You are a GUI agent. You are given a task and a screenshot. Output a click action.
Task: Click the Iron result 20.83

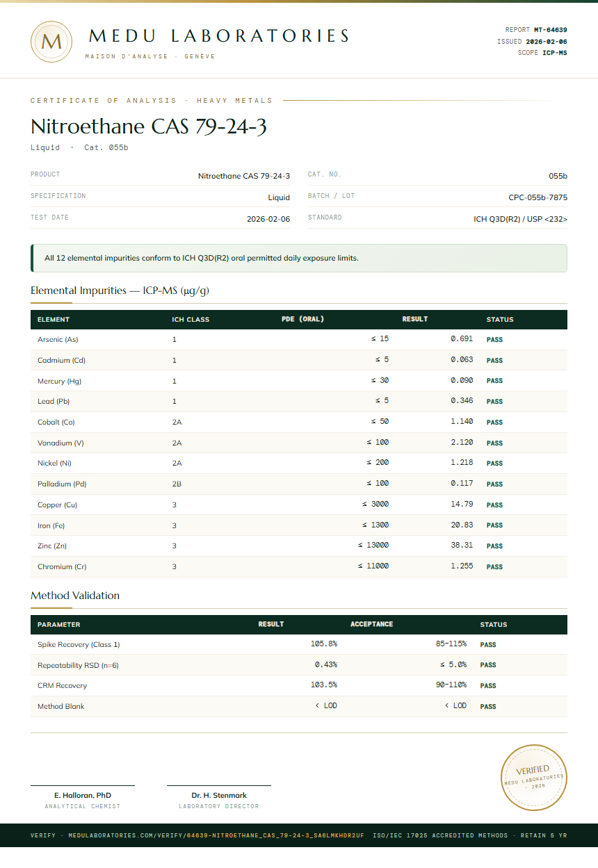pos(462,525)
